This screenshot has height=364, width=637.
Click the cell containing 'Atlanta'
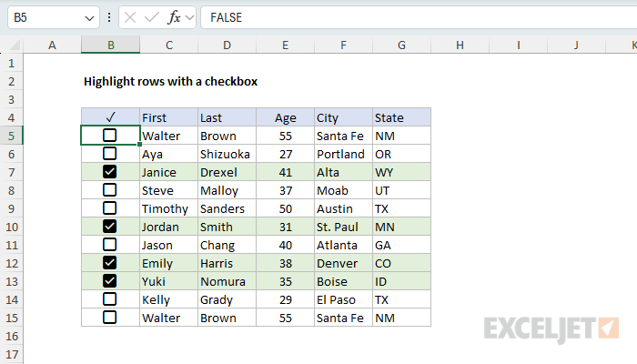(343, 245)
